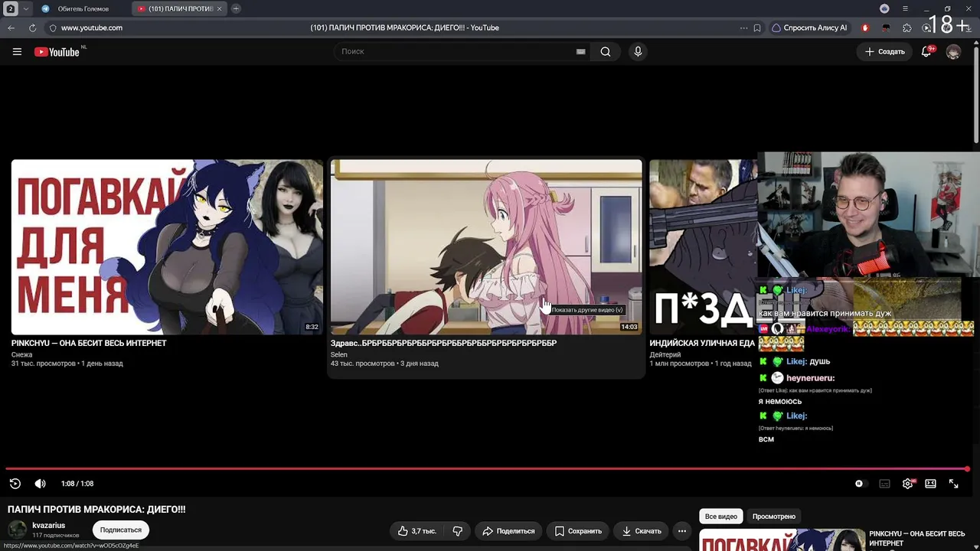
Task: Visit the Снежа channel
Action: pyautogui.click(x=22, y=354)
